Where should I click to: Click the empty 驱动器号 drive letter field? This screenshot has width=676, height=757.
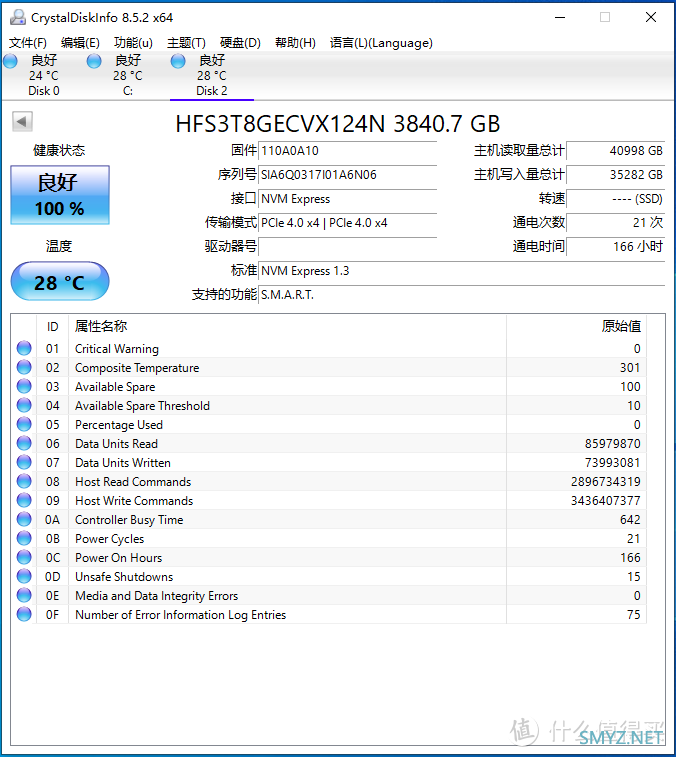click(x=348, y=247)
